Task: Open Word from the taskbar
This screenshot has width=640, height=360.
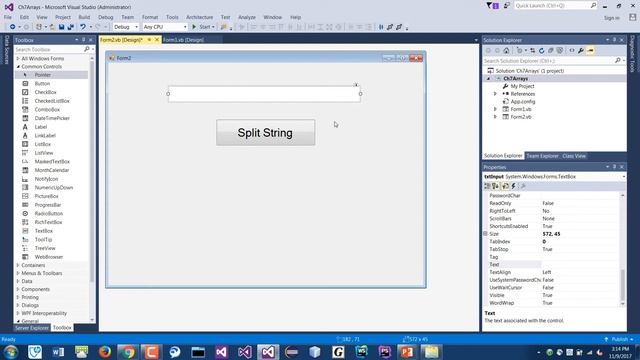Action: [x=58, y=352]
